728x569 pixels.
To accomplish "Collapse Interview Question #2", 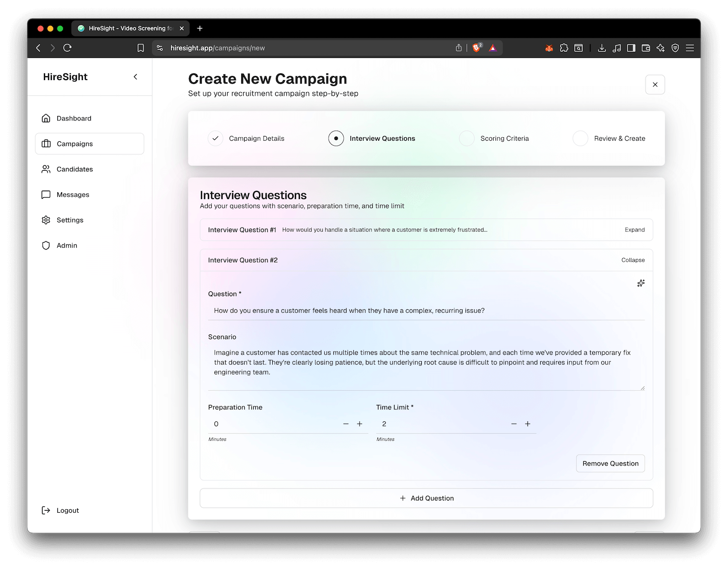I will click(x=633, y=260).
